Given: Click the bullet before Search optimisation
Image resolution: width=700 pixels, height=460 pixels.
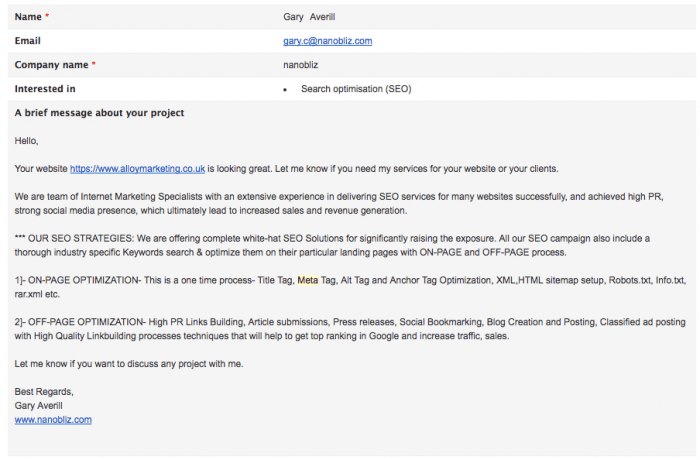Looking at the screenshot, I should coord(285,90).
